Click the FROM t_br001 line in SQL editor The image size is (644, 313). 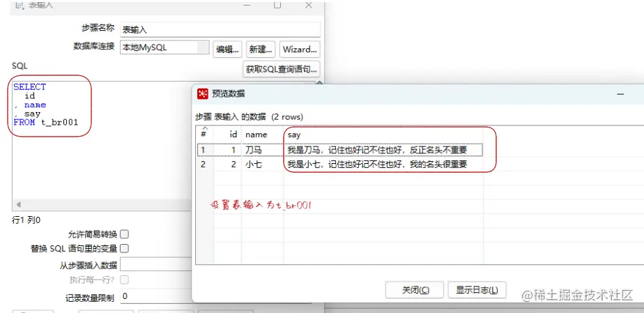(45, 123)
